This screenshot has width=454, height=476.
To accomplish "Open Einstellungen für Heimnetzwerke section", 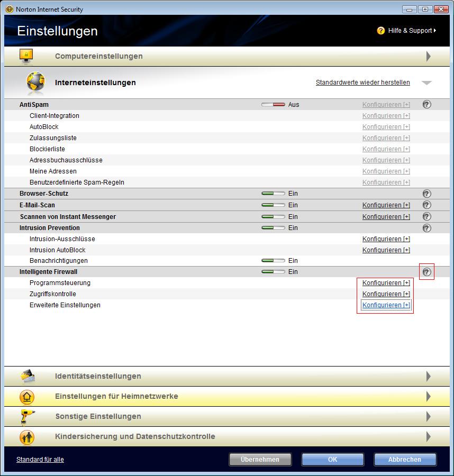I will pyautogui.click(x=227, y=396).
